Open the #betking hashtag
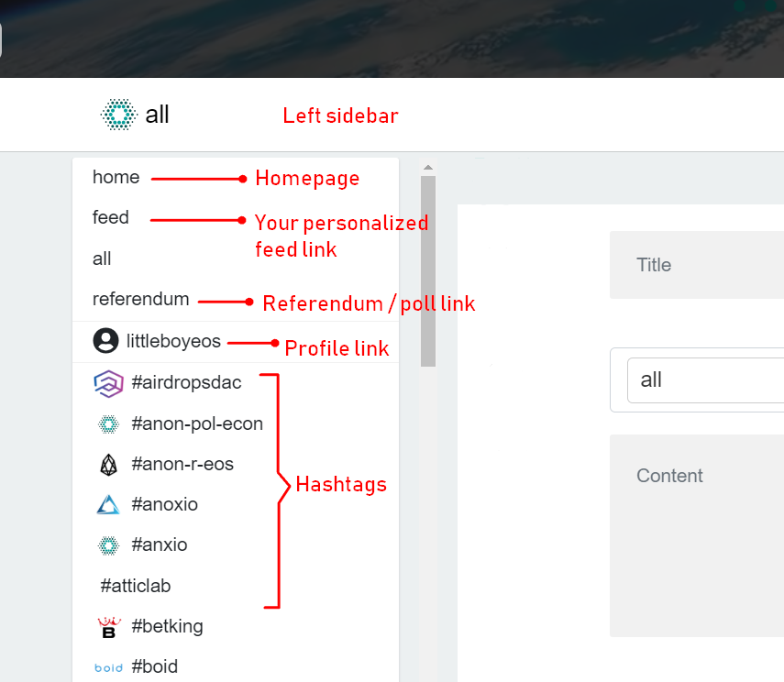The width and height of the screenshot is (784, 682). [168, 626]
